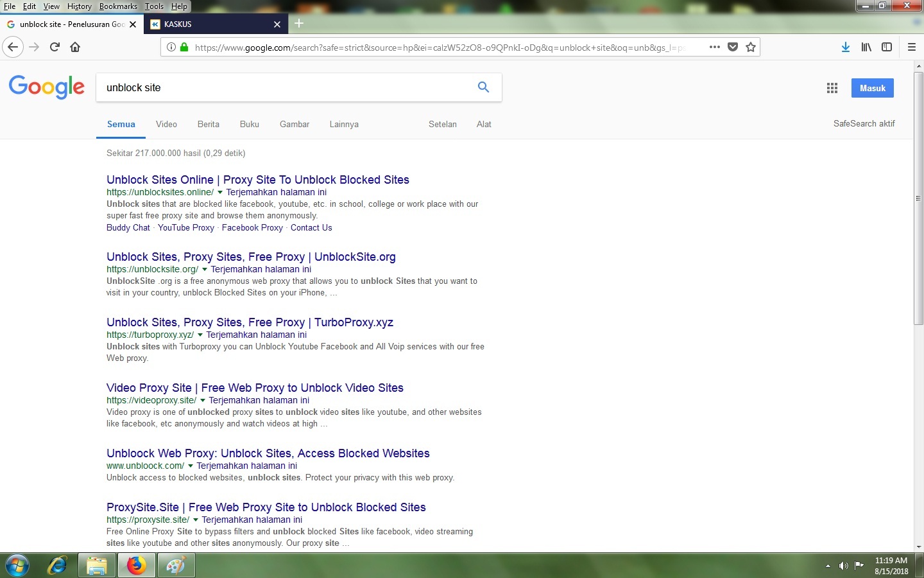Open the Tools menu
This screenshot has width=924, height=578.
[154, 6]
